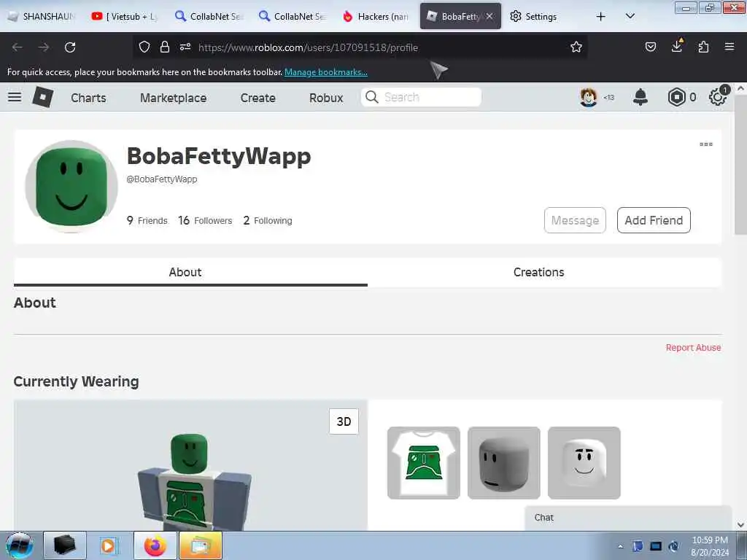Screen dimensions: 747x560
Task: Click the taskbar clock showing 10:59 PM
Action: (710, 546)
